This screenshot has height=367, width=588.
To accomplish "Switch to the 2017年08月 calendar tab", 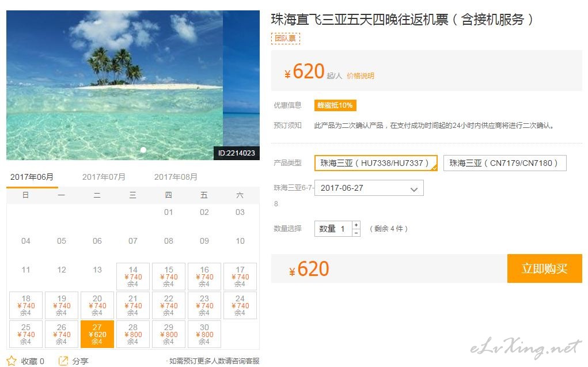I will pyautogui.click(x=176, y=177).
